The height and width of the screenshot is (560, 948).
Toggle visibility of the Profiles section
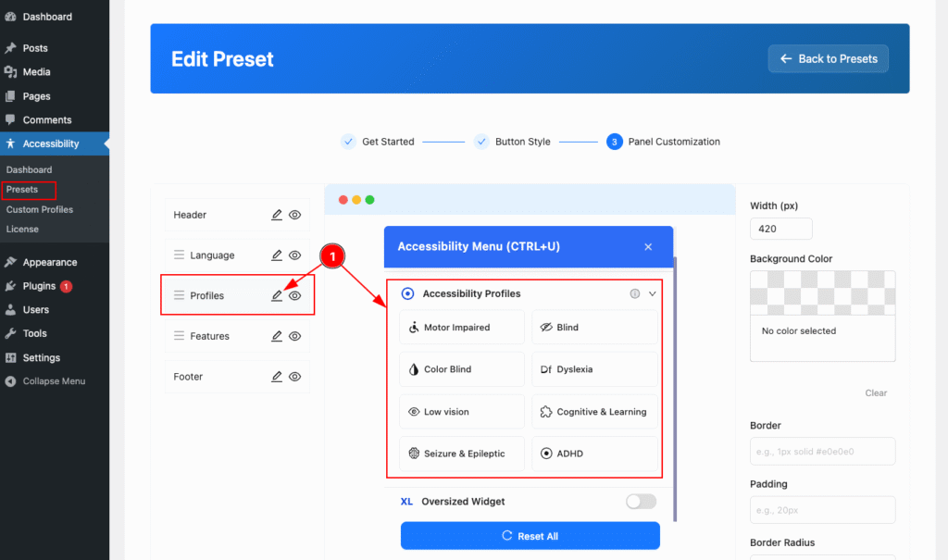[295, 296]
